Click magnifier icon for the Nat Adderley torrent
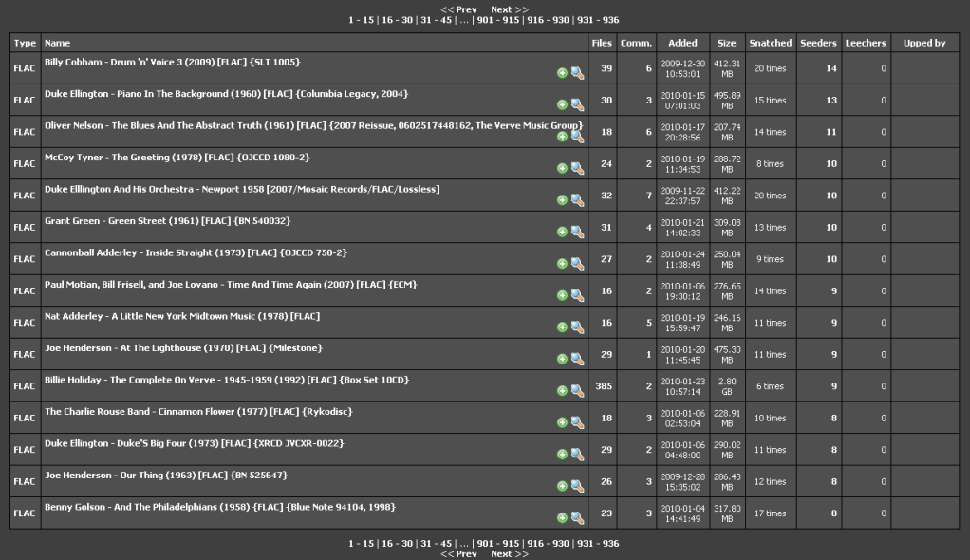 [577, 327]
